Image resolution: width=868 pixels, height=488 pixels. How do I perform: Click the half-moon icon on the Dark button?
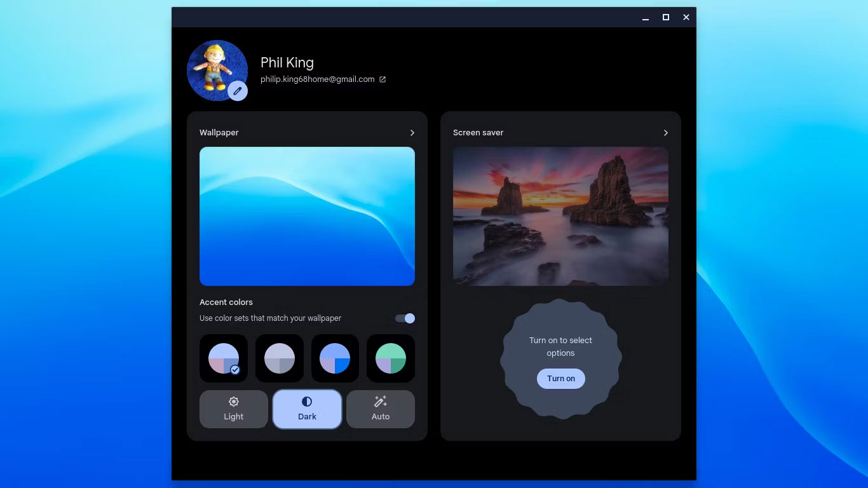[307, 401]
